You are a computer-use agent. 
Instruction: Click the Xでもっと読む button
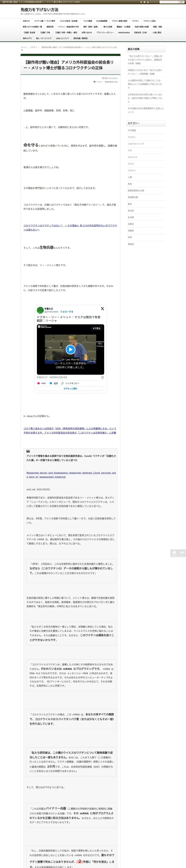[x=71, y=389]
